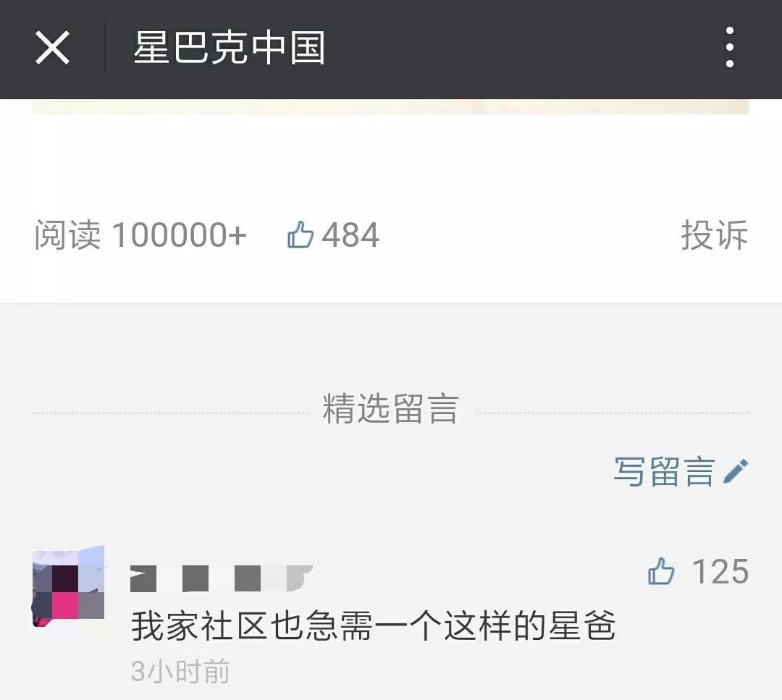Tap the 3小时前 comment timestamp
782x700 pixels.
coord(180,671)
